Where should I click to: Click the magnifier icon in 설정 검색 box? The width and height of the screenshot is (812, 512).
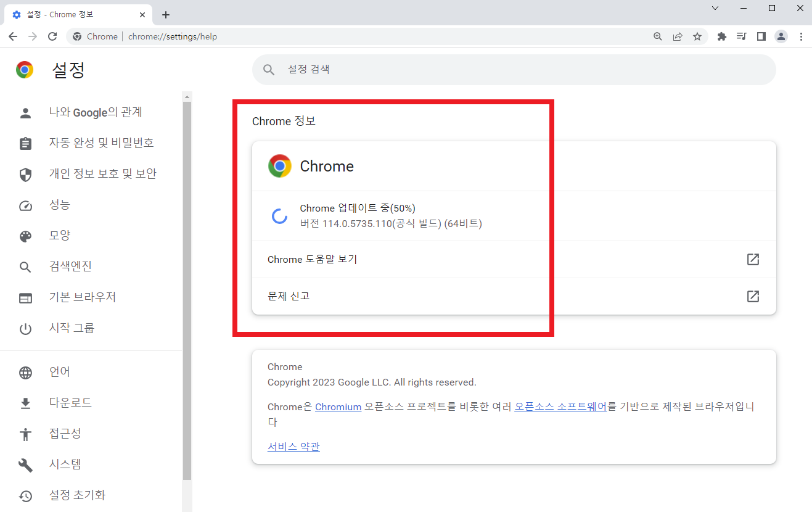point(269,70)
